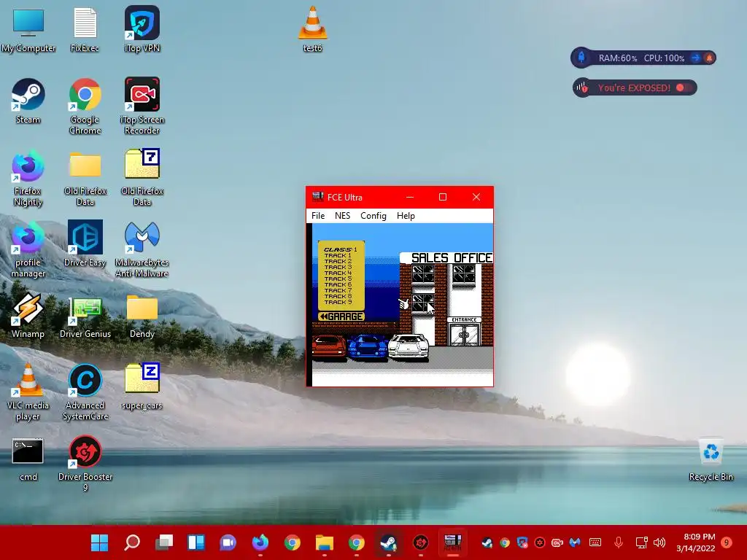
Task: Open the volume control in the tray
Action: [659, 542]
